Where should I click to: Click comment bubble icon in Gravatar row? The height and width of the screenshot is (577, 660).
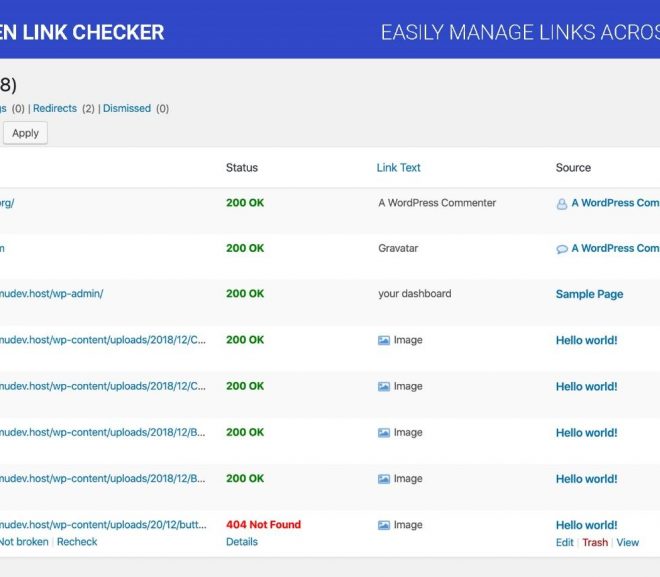coord(562,249)
